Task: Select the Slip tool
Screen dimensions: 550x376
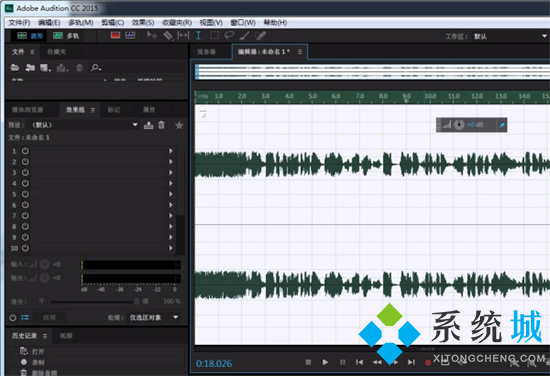Action: (x=183, y=35)
